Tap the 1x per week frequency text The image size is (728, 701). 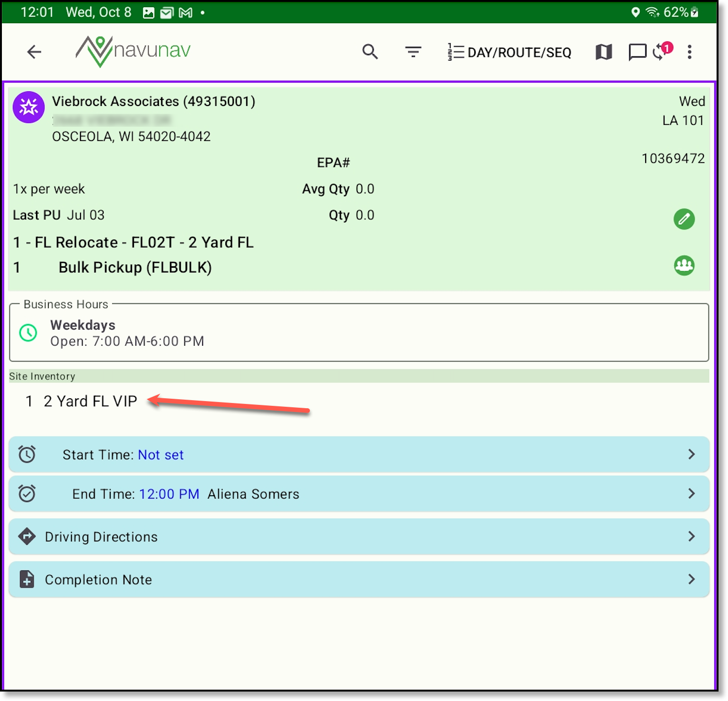49,189
